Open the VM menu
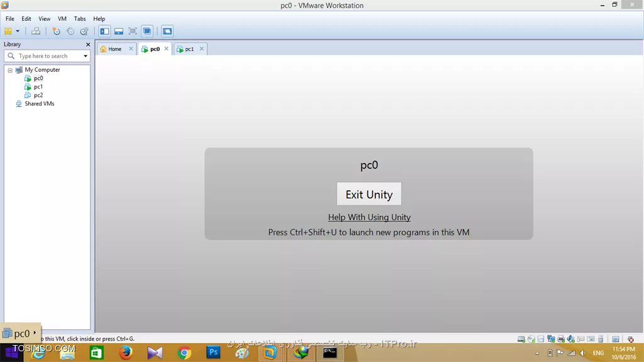This screenshot has width=644, height=362. tap(62, 18)
